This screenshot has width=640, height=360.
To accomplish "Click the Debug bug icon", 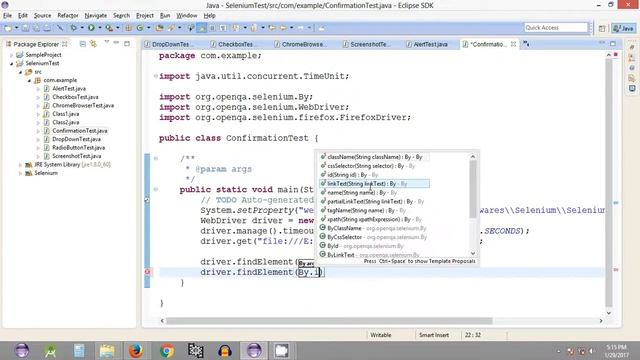I will coord(74,28).
